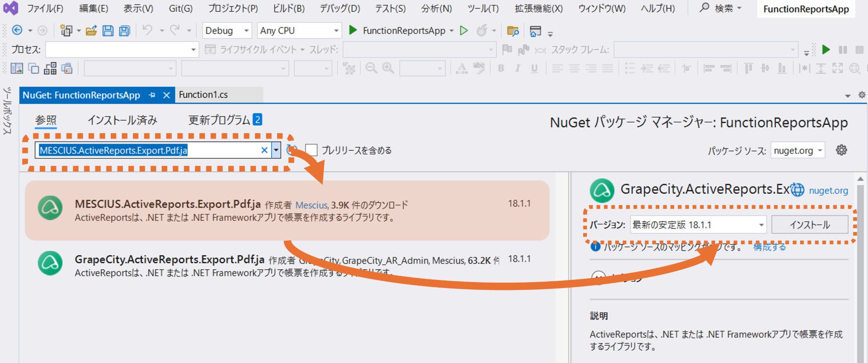868x363 pixels.
Task: Click the Visual Studio logo icon
Action: [10, 8]
